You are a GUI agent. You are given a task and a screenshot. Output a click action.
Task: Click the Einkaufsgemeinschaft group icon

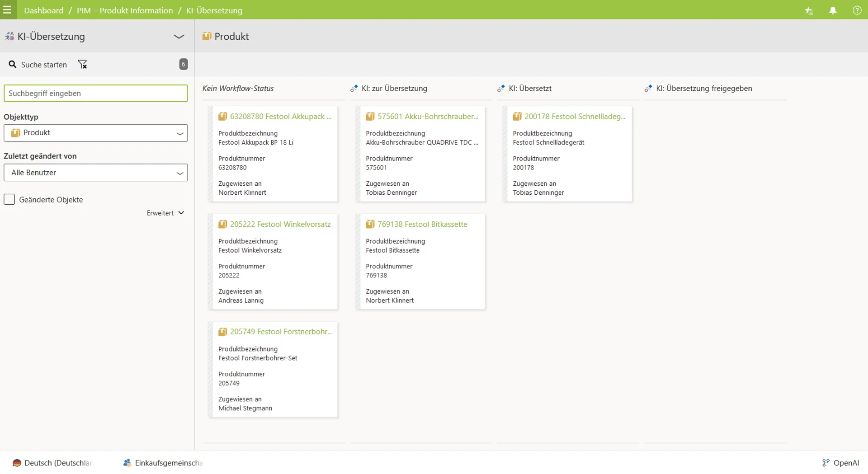(x=127, y=463)
